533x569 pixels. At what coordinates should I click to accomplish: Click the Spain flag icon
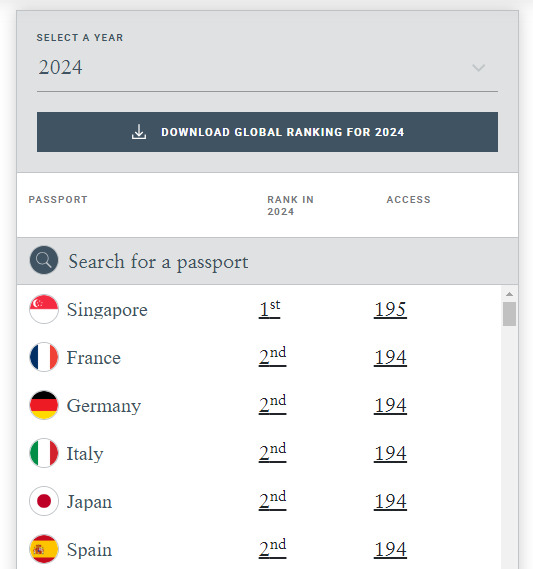click(44, 549)
